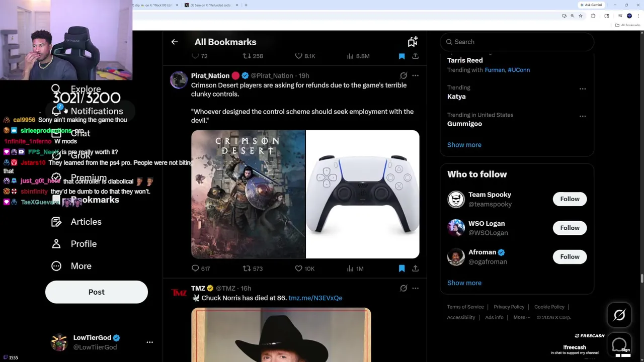Go back using the arrow beside All Bookmarks
Image resolution: width=644 pixels, height=362 pixels.
click(175, 42)
